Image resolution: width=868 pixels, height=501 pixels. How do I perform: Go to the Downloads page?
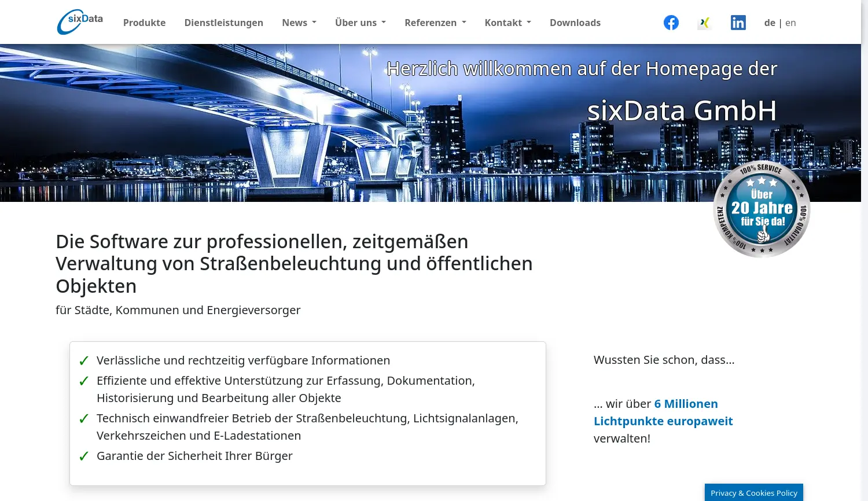click(575, 23)
